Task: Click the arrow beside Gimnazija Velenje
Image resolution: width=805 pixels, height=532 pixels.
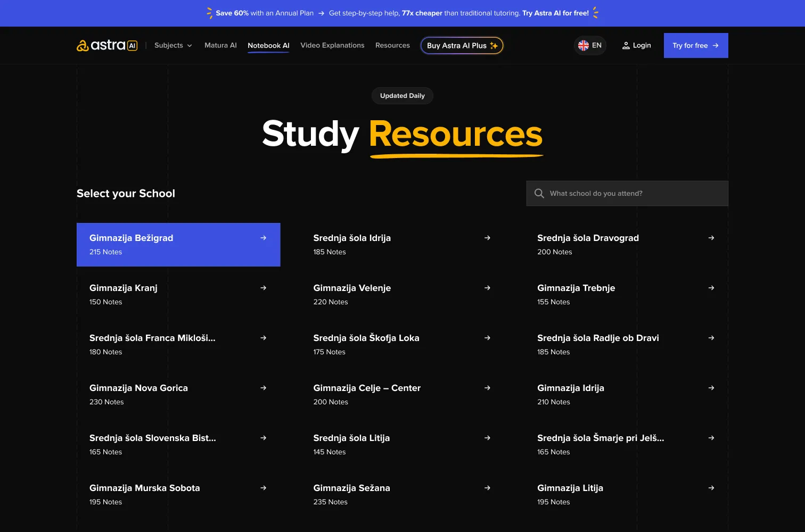Action: [x=487, y=288]
